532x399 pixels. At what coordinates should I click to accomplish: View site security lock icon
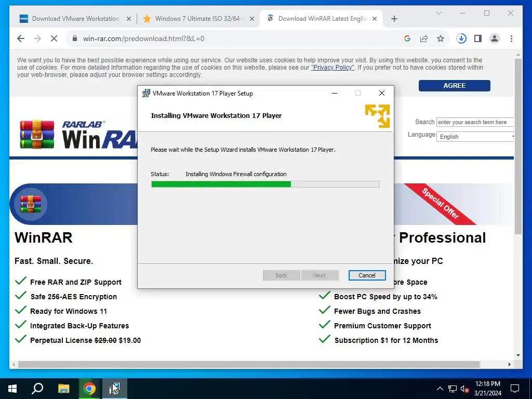pyautogui.click(x=75, y=38)
